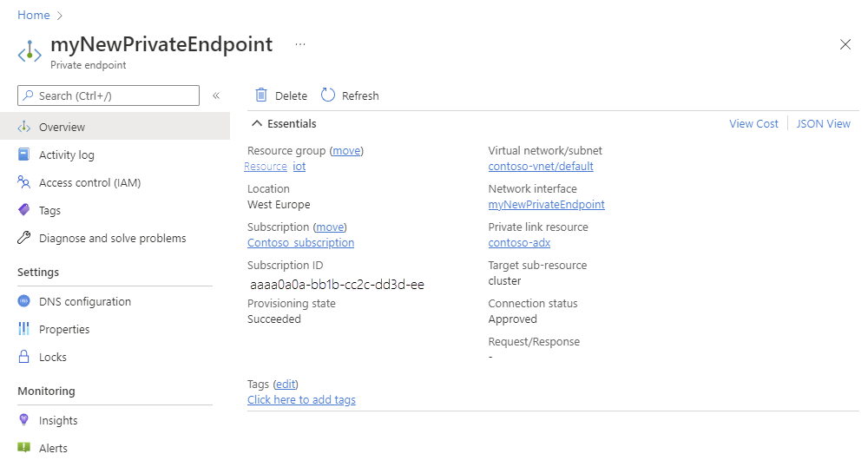This screenshot has height=467, width=868.
Task: Click the Insights lightbulb icon
Action: [x=23, y=420]
